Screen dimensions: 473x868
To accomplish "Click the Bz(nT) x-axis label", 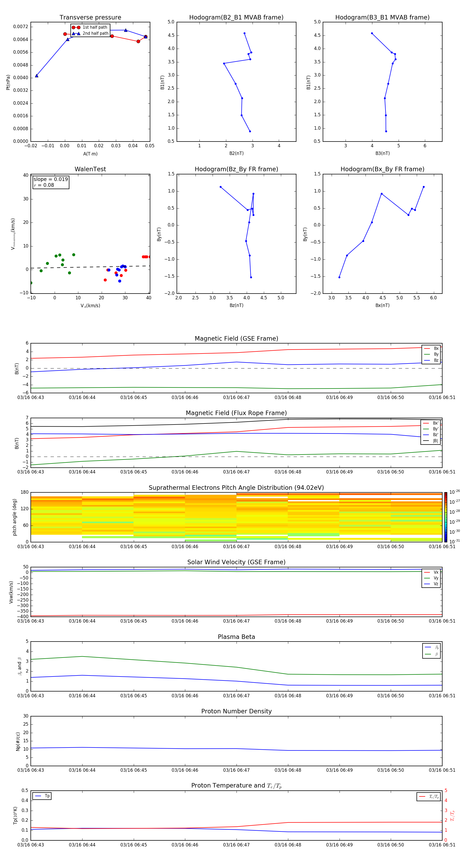I will pos(236,305).
